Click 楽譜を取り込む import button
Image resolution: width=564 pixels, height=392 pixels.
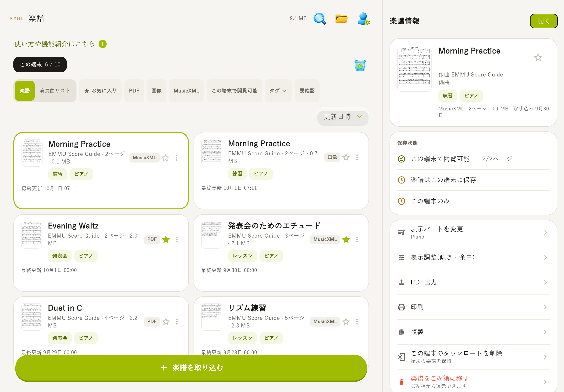(x=191, y=367)
